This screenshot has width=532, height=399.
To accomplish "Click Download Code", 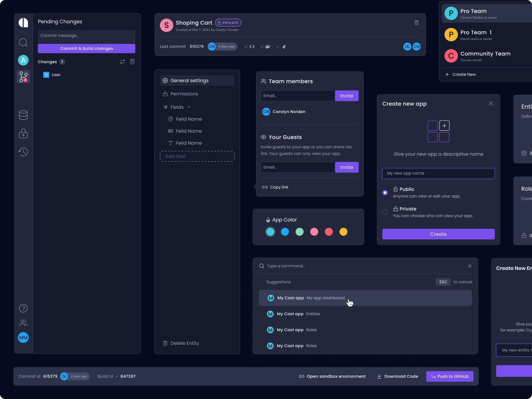I will [x=397, y=376].
